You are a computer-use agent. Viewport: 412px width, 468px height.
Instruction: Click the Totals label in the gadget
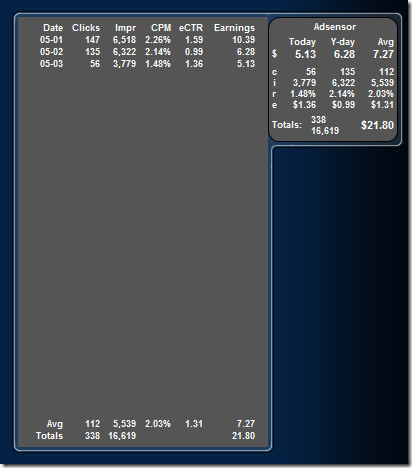[x=287, y=125]
